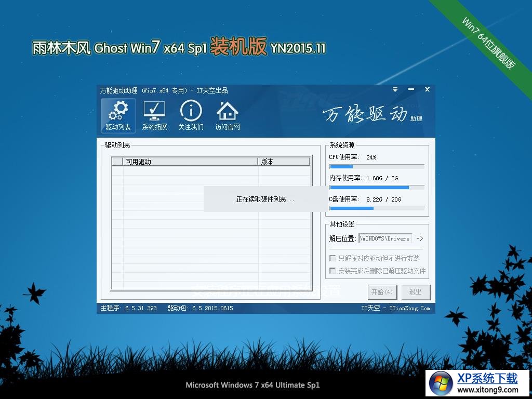This screenshot has height=399, width=532.
Task: Click the 退出 exit button
Action: pyautogui.click(x=416, y=292)
